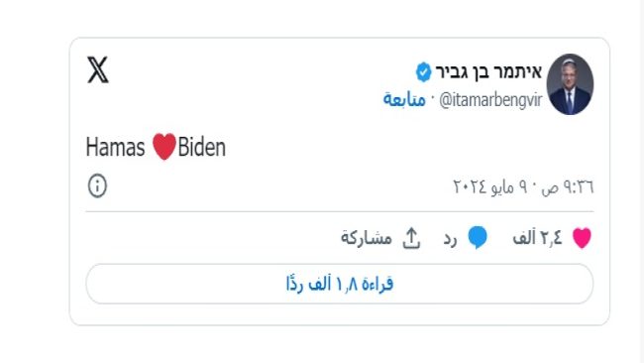Click the red heart emoji in tweet
The height and width of the screenshot is (363, 644).
164,147
